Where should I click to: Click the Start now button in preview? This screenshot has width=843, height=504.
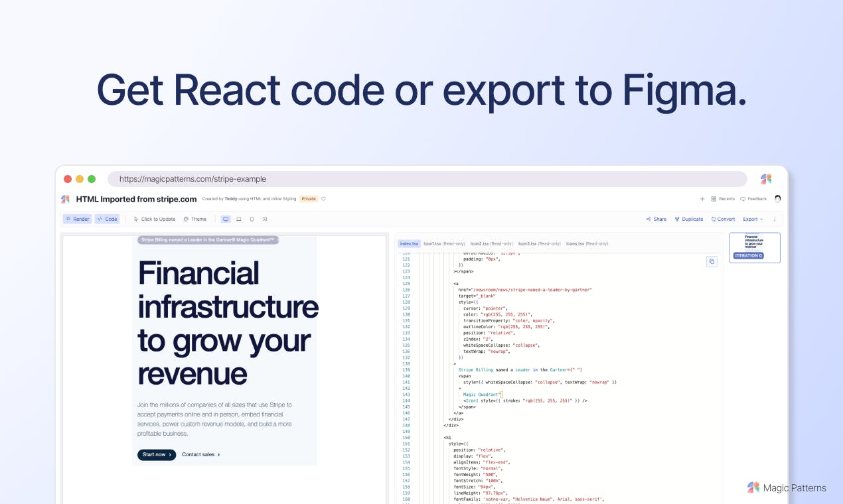(x=157, y=454)
